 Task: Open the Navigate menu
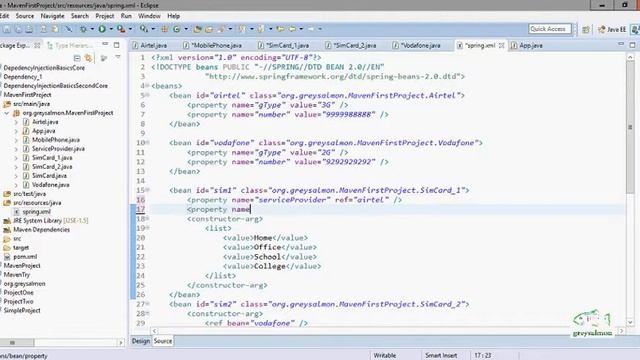[52, 16]
